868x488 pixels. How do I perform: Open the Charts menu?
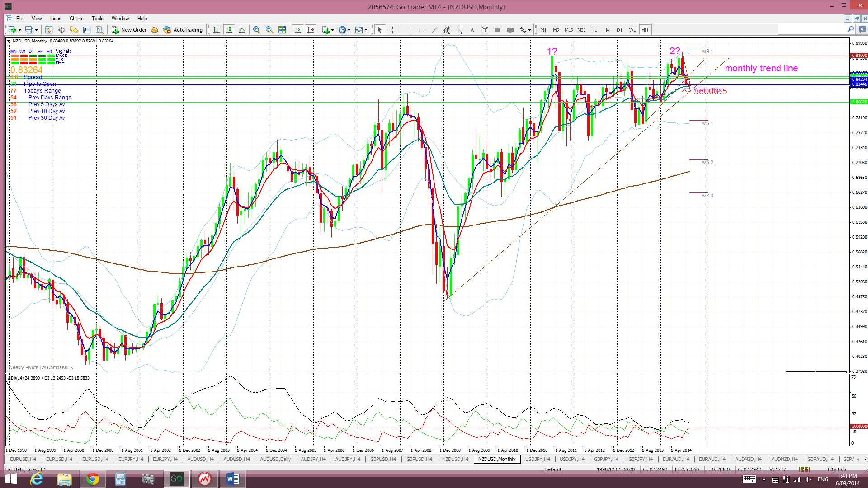pyautogui.click(x=76, y=19)
